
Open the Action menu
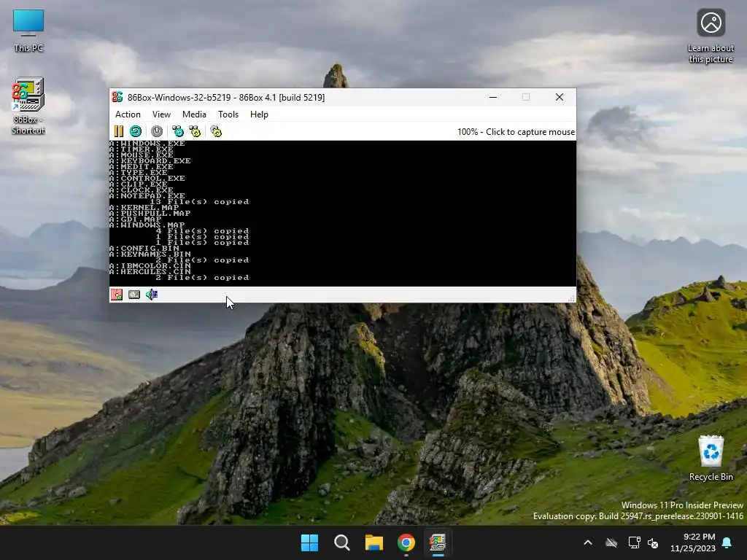click(x=128, y=114)
